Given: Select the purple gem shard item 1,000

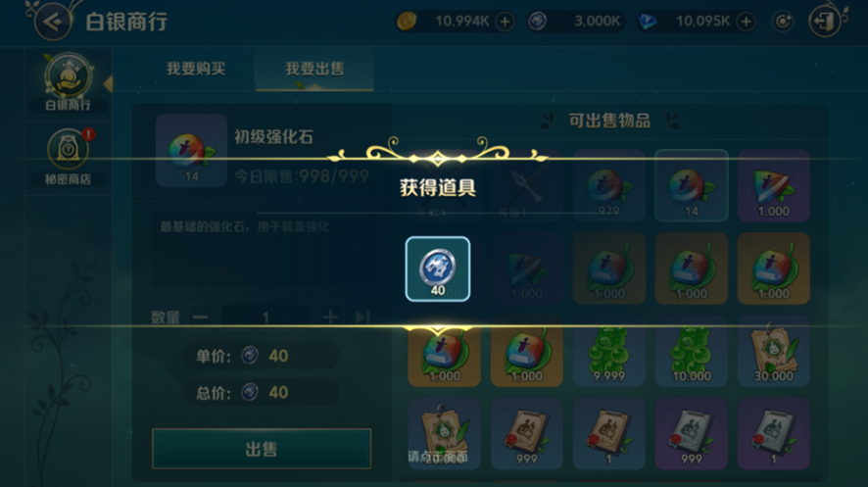Looking at the screenshot, I should [x=773, y=185].
